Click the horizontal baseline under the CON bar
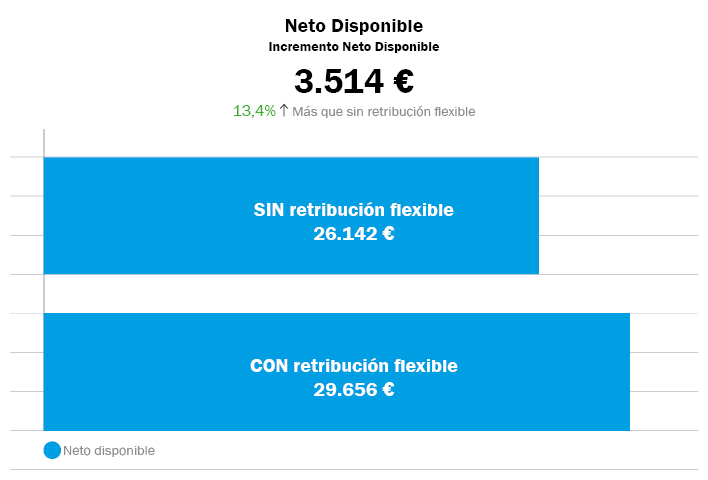This screenshot has height=480, width=708. coord(354,431)
